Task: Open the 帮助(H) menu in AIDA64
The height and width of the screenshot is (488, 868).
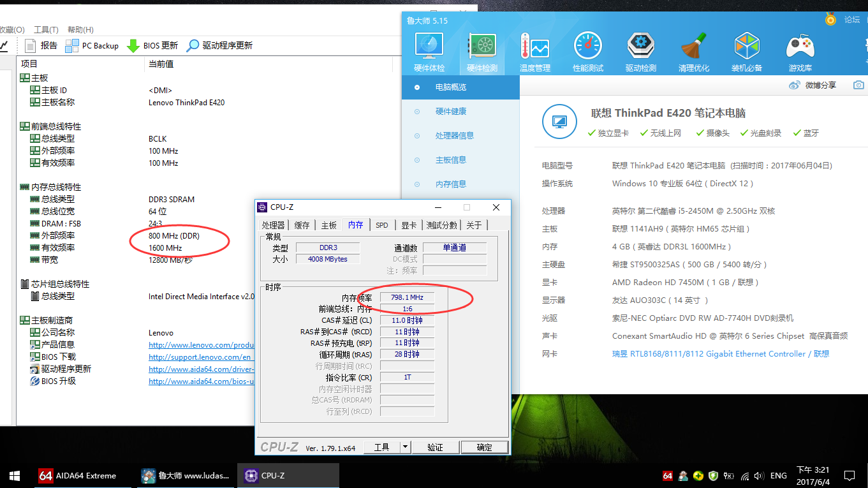Action: click(80, 29)
